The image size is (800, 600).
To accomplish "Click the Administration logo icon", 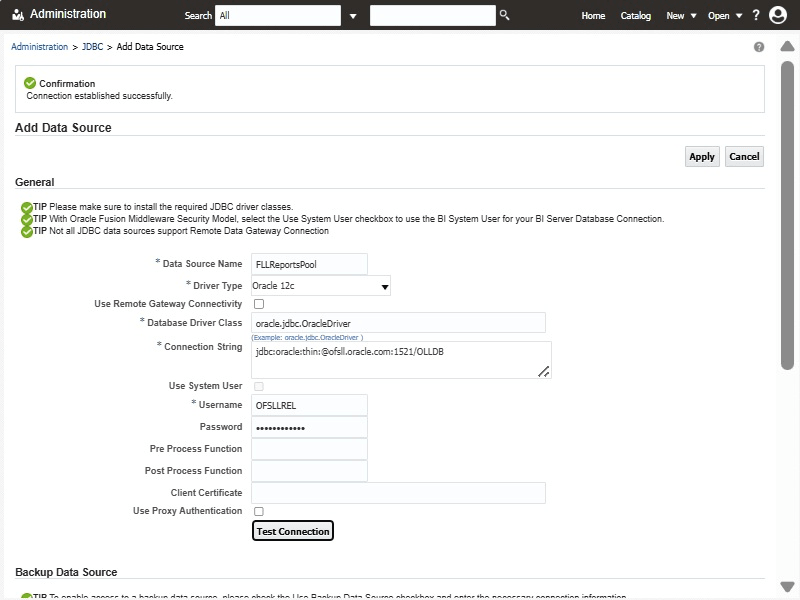I will coord(18,15).
